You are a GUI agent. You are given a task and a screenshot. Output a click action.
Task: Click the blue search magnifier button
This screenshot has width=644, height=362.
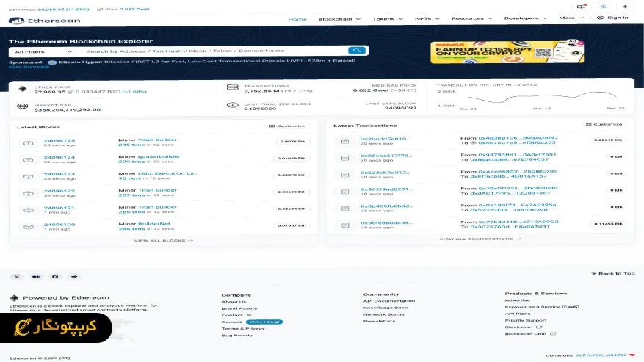(x=356, y=51)
